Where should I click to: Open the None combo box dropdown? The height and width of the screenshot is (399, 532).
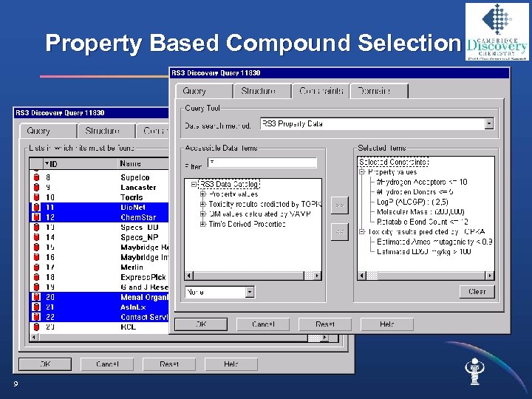[x=250, y=292]
